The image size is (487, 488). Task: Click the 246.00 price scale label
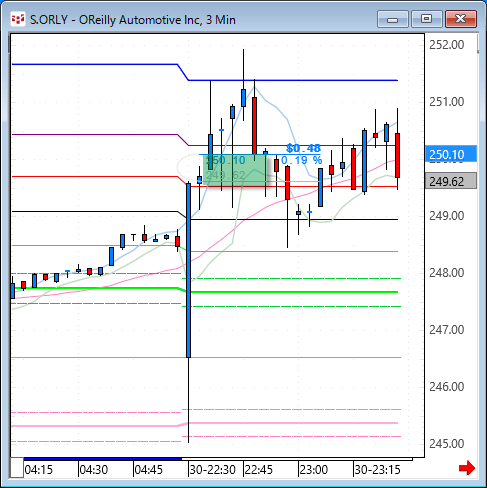(x=446, y=387)
